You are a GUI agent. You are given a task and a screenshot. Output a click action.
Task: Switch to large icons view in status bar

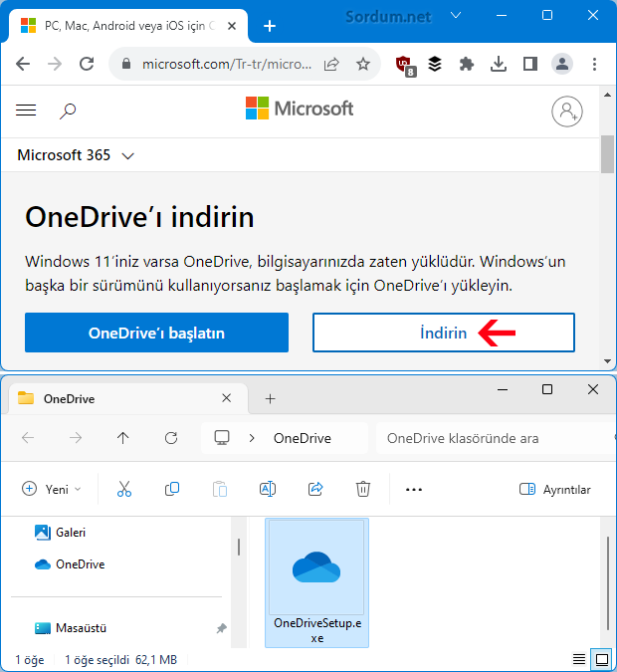(x=602, y=659)
